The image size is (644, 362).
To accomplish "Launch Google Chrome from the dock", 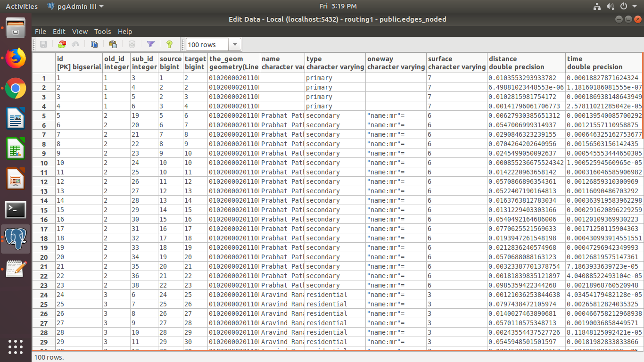I will (x=16, y=88).
